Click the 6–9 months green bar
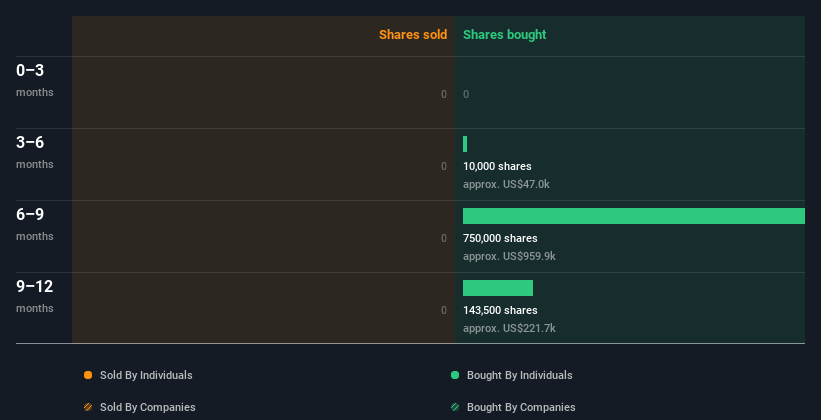 pos(634,216)
